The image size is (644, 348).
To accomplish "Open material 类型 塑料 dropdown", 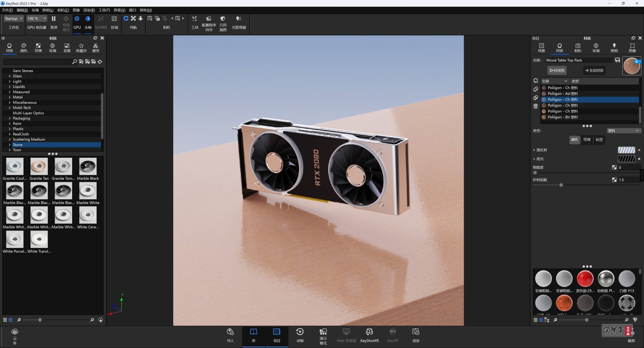I will pyautogui.click(x=623, y=131).
